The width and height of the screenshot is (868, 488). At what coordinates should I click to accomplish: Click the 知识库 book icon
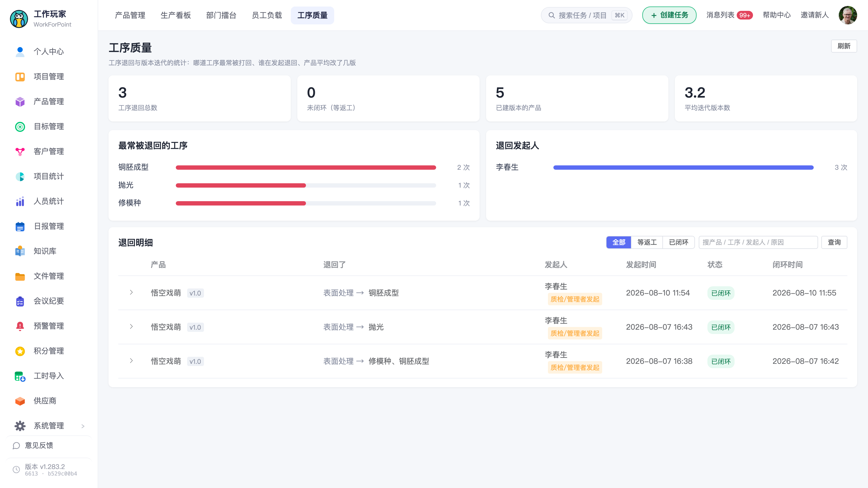point(20,251)
